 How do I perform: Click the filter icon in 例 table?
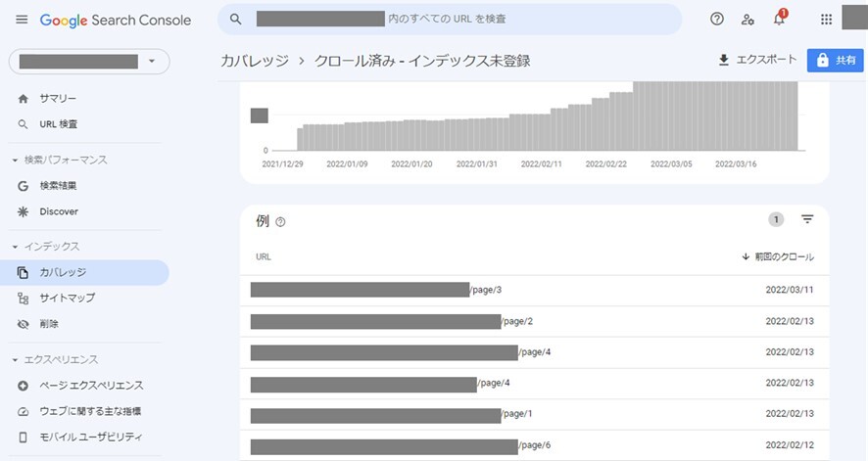[x=807, y=219]
